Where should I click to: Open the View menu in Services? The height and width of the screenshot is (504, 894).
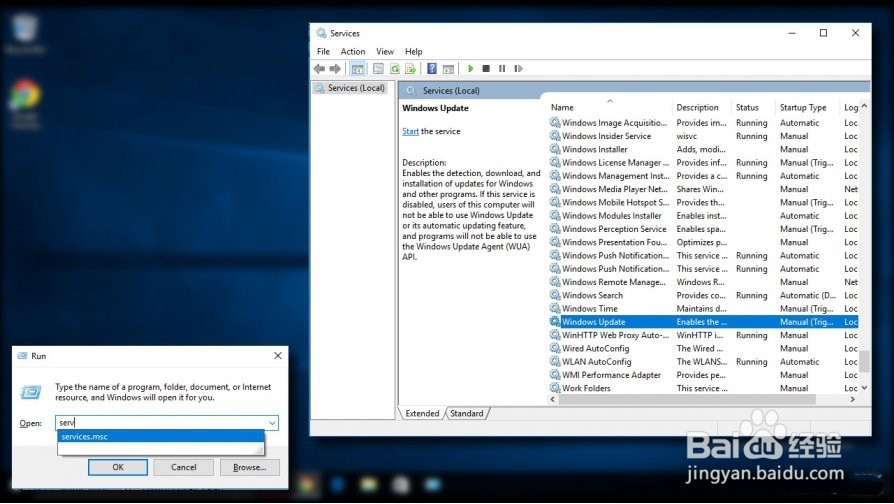tap(385, 51)
